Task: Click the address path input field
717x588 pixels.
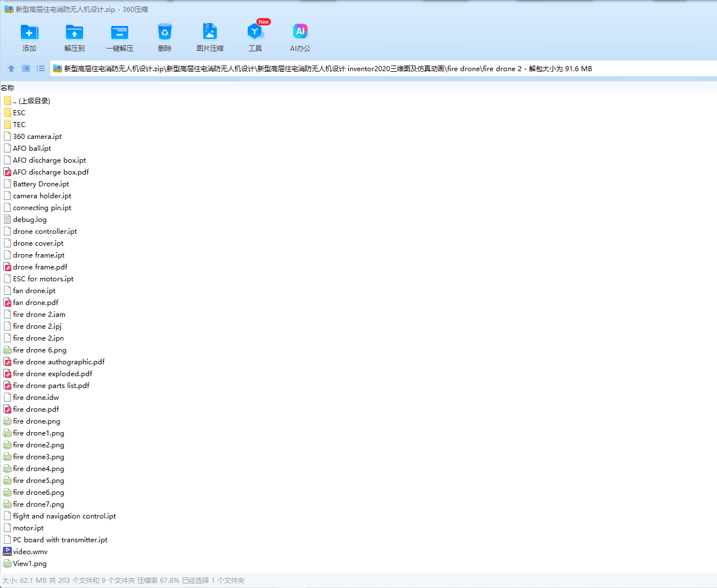Action: pyautogui.click(x=383, y=68)
